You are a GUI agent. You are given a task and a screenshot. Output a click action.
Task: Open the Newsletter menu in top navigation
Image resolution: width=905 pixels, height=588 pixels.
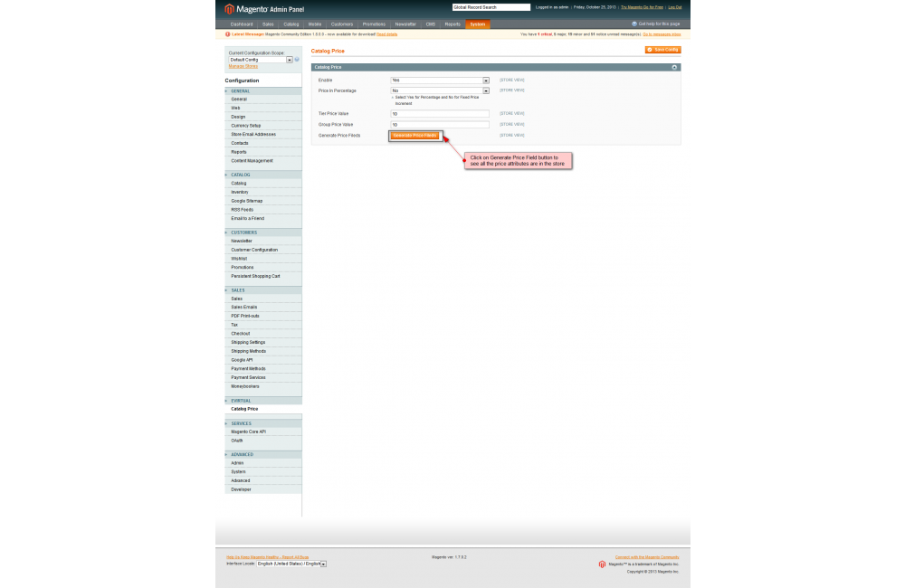tap(405, 24)
